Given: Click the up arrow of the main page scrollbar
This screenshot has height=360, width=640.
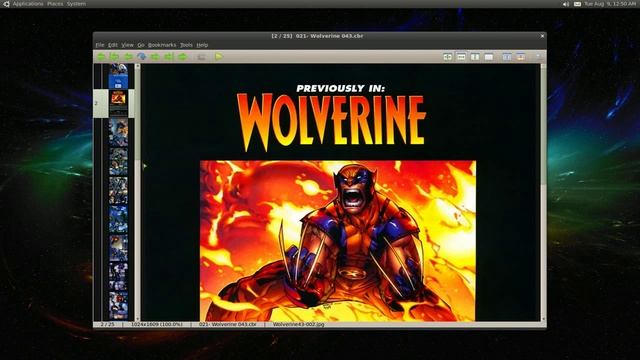Looking at the screenshot, I should click(x=543, y=66).
